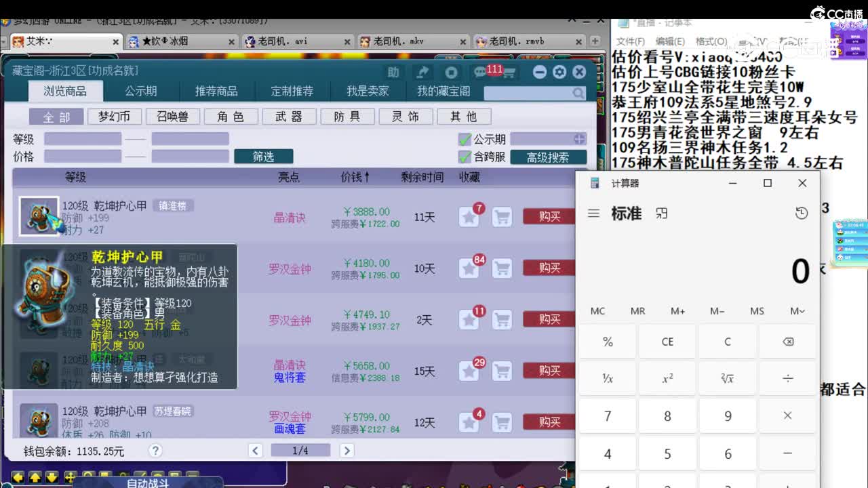Open the calculator hamburger menu
Viewport: 868px width, 488px height.
click(x=593, y=213)
